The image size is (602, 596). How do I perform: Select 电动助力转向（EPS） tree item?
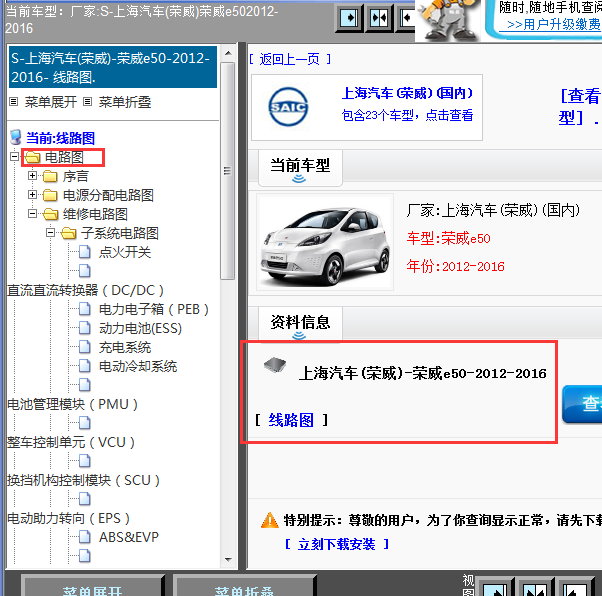tap(69, 518)
